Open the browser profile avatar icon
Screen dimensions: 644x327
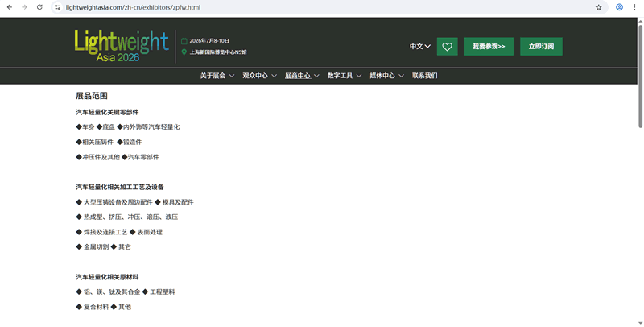[619, 7]
